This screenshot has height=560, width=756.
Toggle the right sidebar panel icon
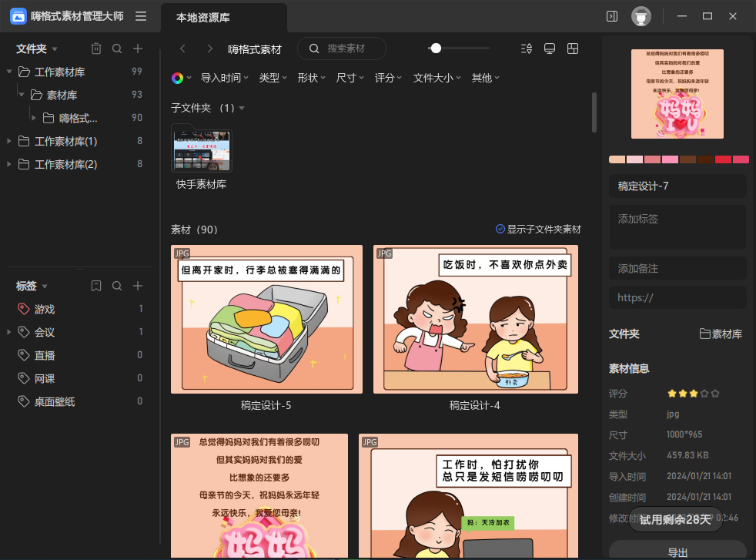612,16
